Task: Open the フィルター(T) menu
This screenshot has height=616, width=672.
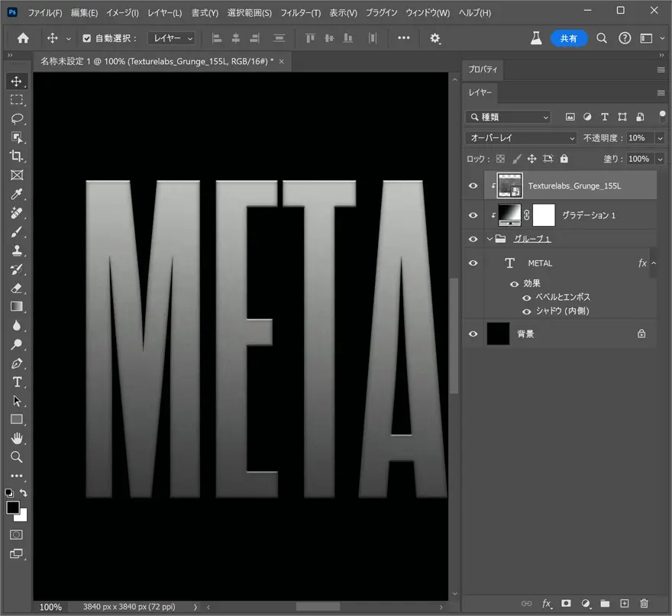Action: pos(300,13)
